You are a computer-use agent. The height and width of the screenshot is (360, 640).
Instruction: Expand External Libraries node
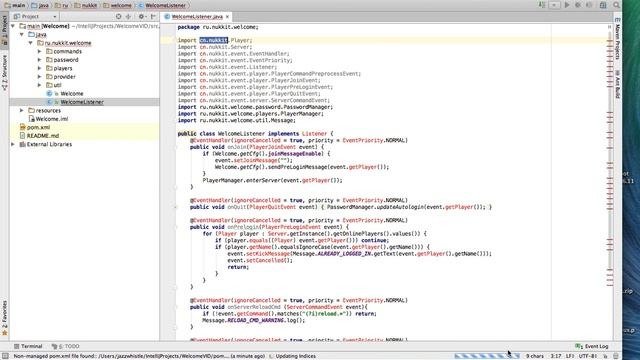click(x=13, y=144)
